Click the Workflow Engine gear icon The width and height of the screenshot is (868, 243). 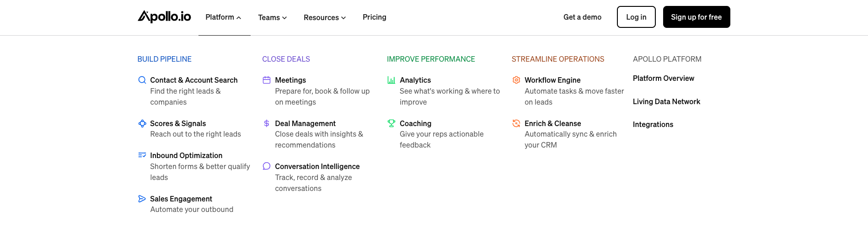coord(516,80)
